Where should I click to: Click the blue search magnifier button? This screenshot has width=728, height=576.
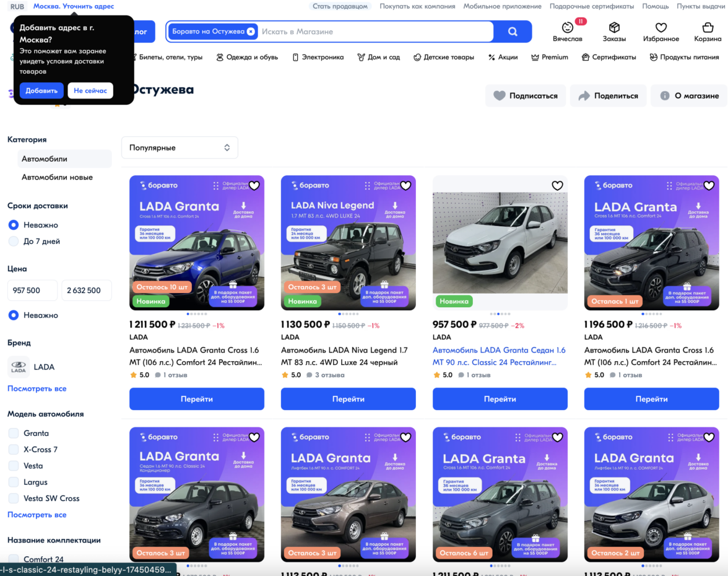[513, 32]
